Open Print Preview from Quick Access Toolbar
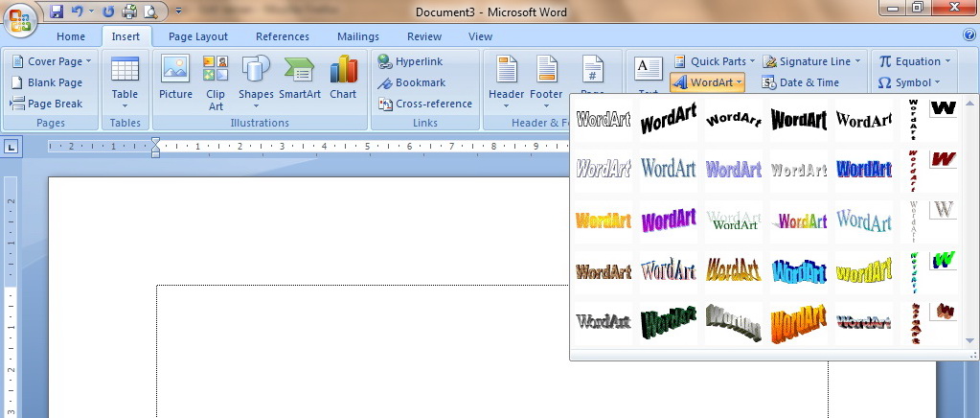Viewport: 980px width, 418px height. click(150, 11)
